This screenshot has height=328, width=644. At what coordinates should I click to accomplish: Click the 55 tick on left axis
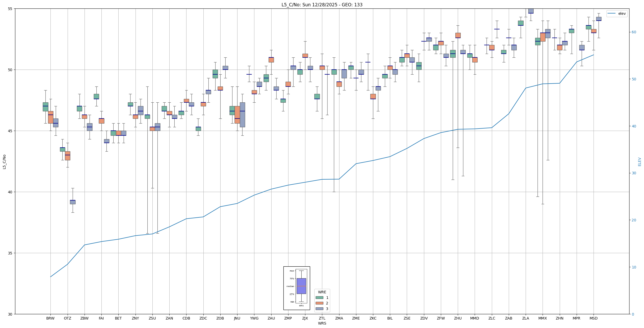click(x=10, y=9)
